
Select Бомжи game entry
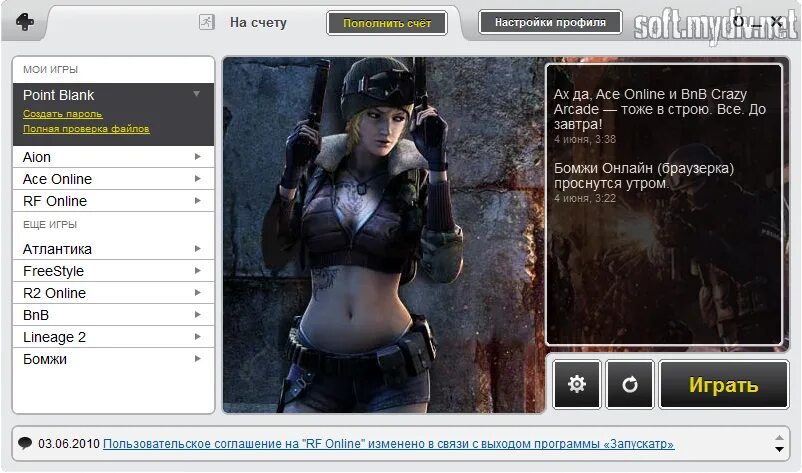point(113,359)
